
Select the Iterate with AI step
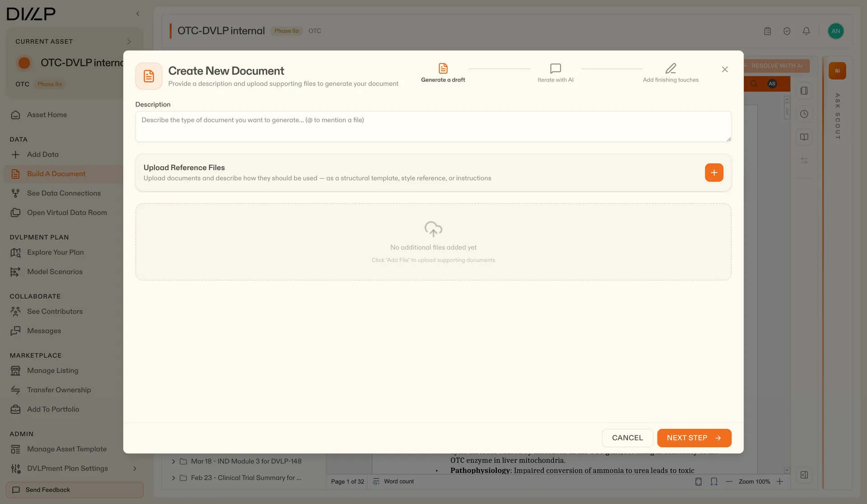pos(555,73)
